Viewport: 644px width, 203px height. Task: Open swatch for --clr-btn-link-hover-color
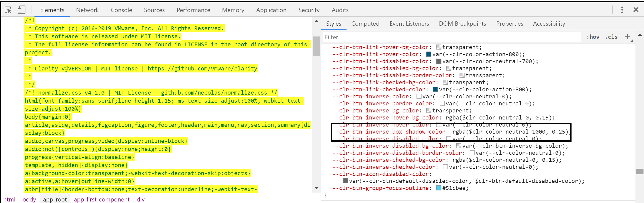(x=429, y=54)
